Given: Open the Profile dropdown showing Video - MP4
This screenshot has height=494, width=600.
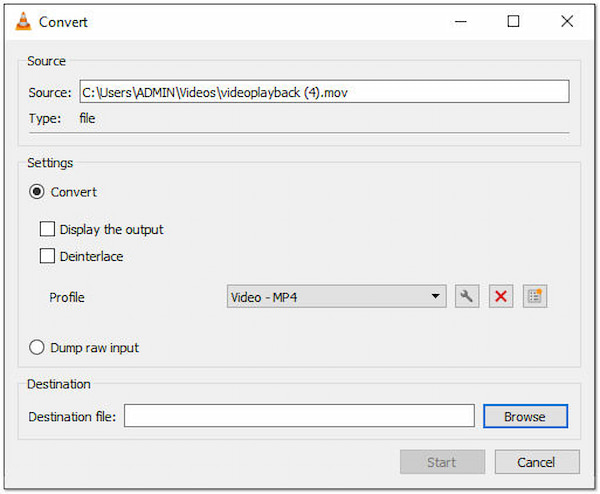Looking at the screenshot, I should tap(337, 296).
